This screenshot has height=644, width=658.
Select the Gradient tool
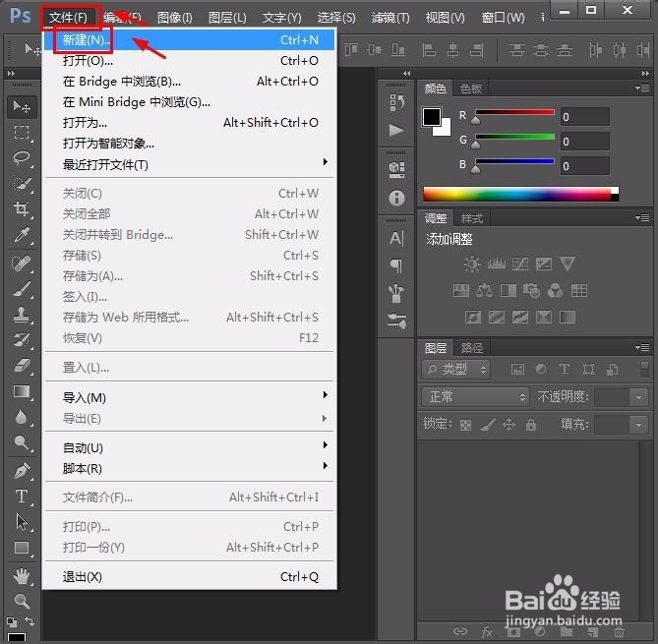coord(22,391)
